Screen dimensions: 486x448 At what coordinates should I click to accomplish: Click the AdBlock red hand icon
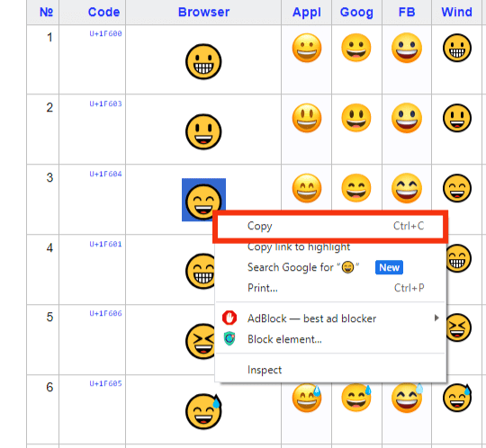(229, 318)
